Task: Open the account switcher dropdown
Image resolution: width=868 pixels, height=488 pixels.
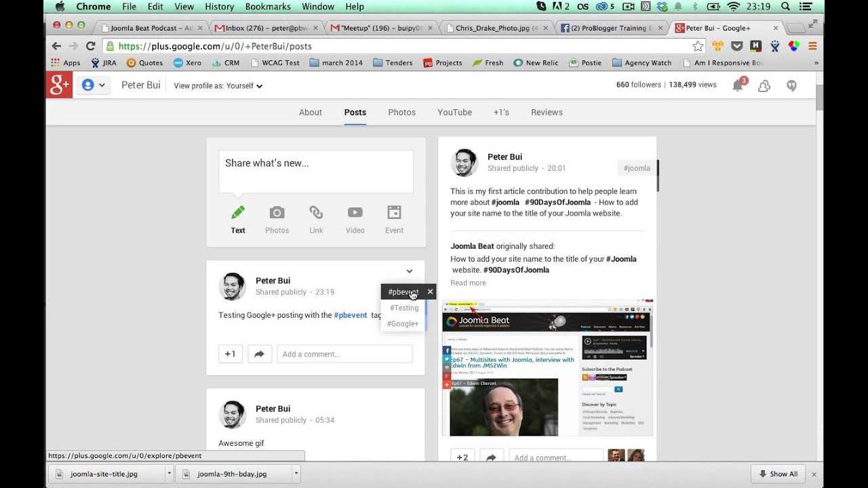Action: tap(94, 85)
